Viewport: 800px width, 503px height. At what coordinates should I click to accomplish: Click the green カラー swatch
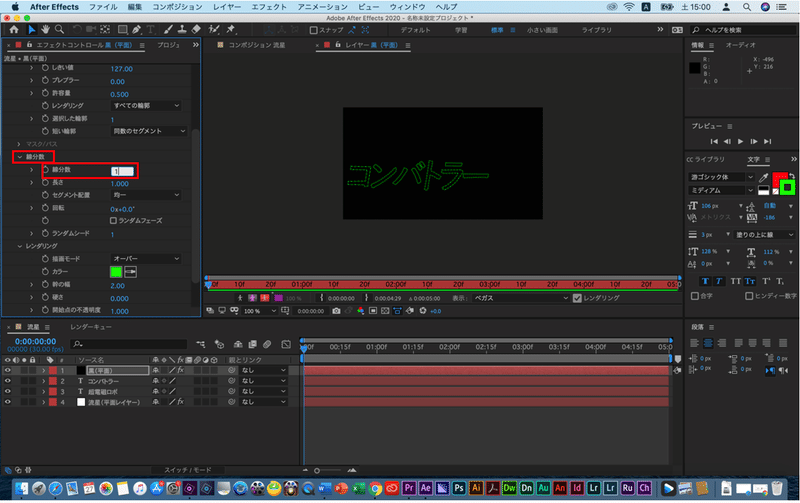click(116, 272)
